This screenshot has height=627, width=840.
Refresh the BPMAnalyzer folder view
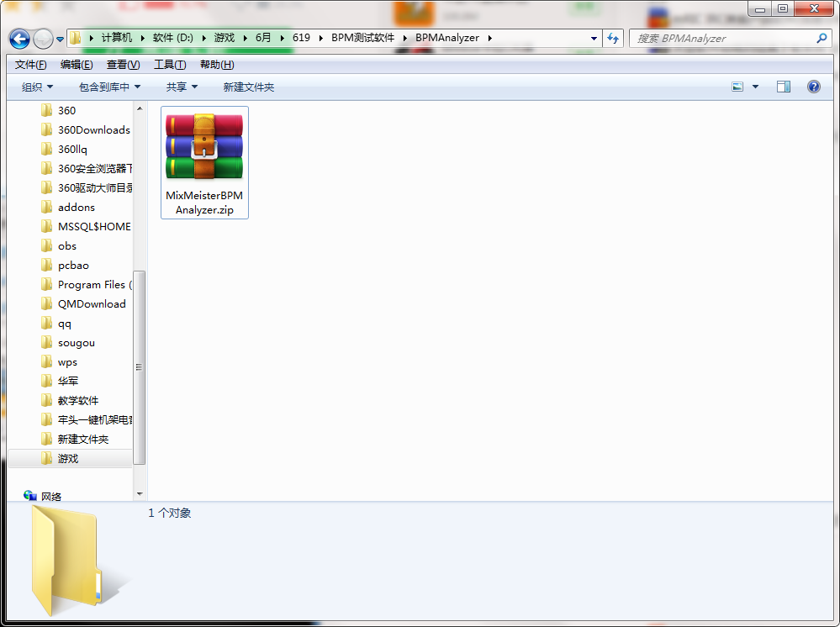pyautogui.click(x=613, y=38)
